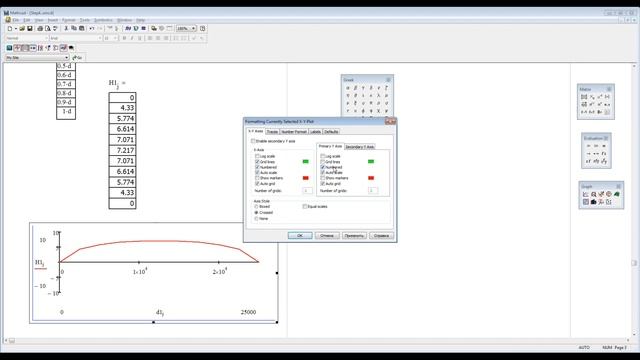
Task: Pick the X-Axis show markers red swatch
Action: click(305, 178)
